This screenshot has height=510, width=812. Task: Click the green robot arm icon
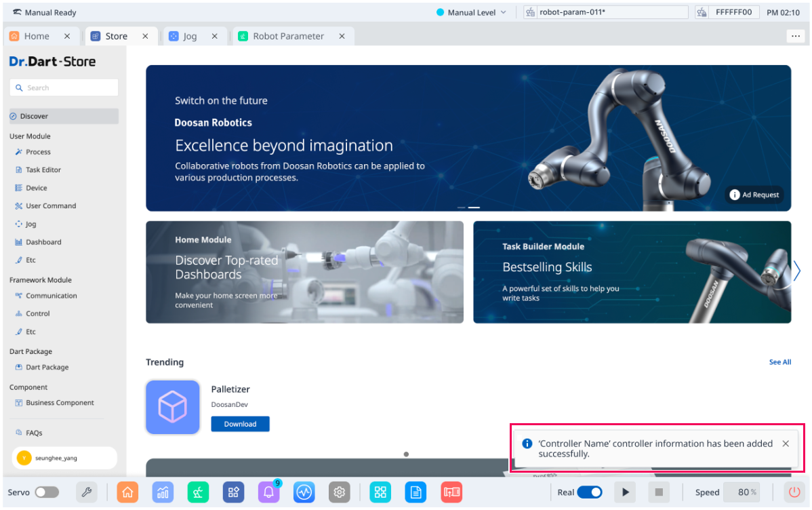198,492
